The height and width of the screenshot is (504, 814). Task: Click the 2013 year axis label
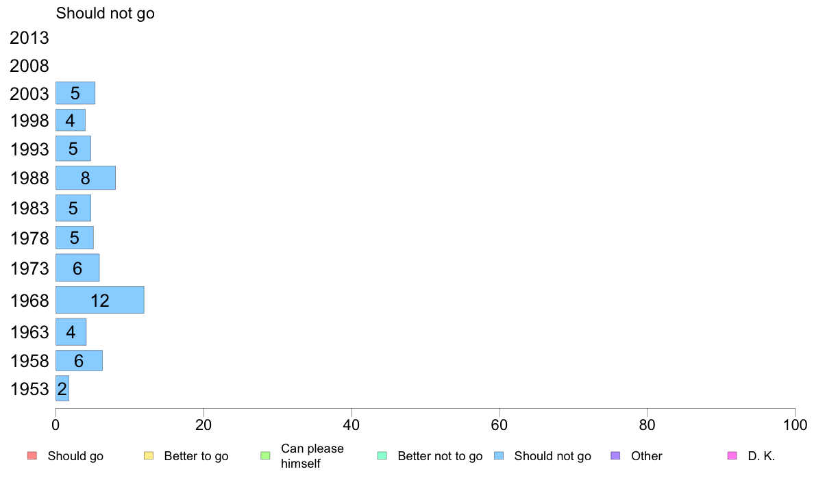[x=29, y=38]
